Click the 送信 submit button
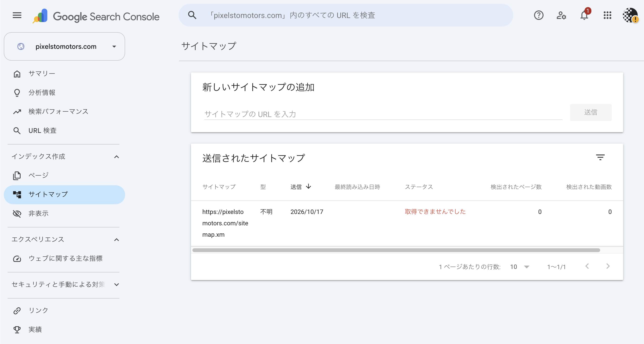Image resolution: width=644 pixels, height=344 pixels. click(590, 112)
